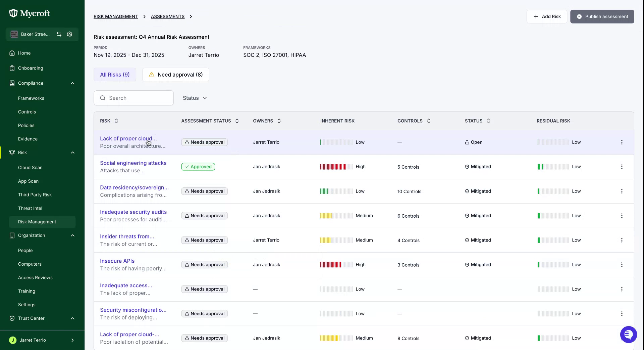
Task: Click the Home icon in sidebar
Action: tap(12, 53)
